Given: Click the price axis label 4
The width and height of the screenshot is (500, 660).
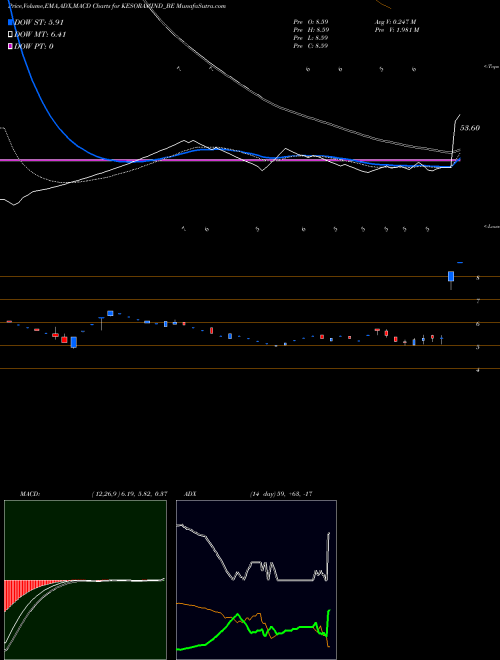Looking at the screenshot, I should [x=478, y=370].
